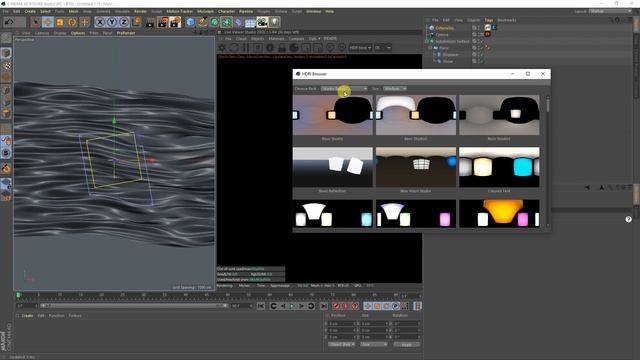Image resolution: width=640 pixels, height=360 pixels.
Task: Open the Render menu in the main menu bar
Action: 140,11
